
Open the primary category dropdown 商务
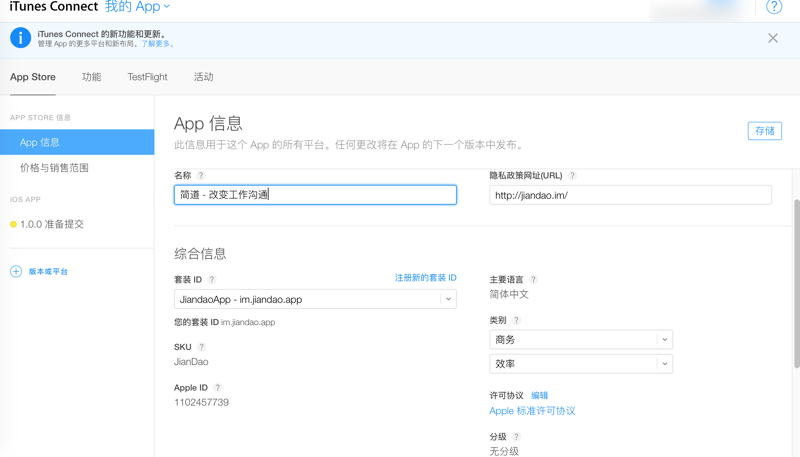(581, 340)
